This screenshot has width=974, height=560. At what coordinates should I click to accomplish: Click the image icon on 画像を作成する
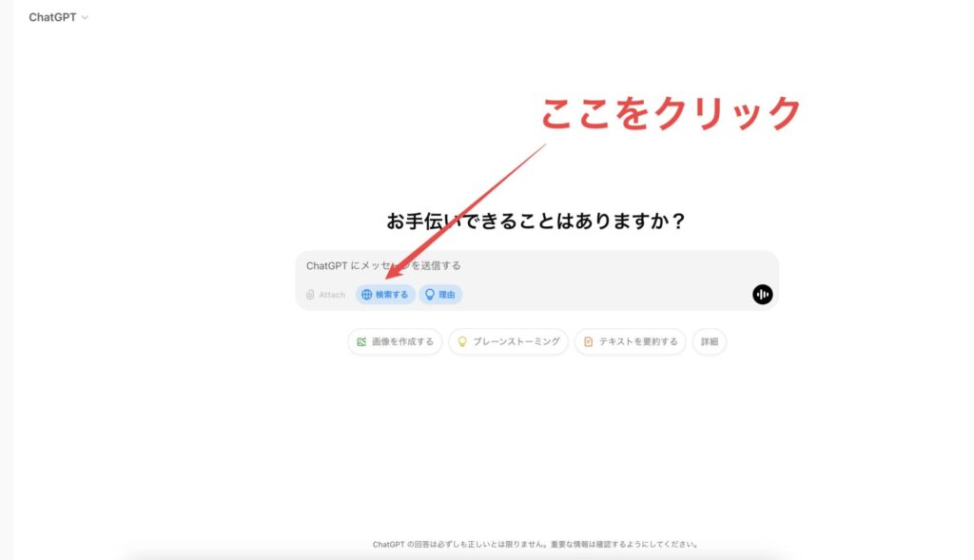click(x=362, y=341)
